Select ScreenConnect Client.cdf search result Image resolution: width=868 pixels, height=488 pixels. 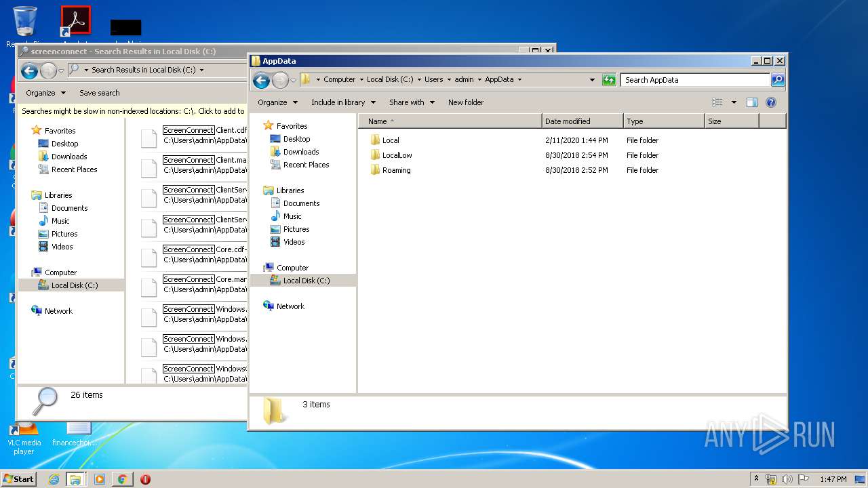pos(193,136)
